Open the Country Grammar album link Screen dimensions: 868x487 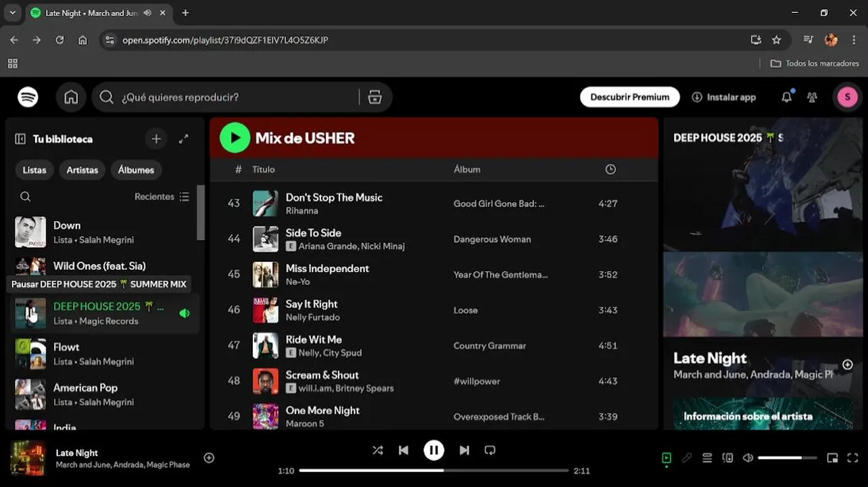coord(489,346)
